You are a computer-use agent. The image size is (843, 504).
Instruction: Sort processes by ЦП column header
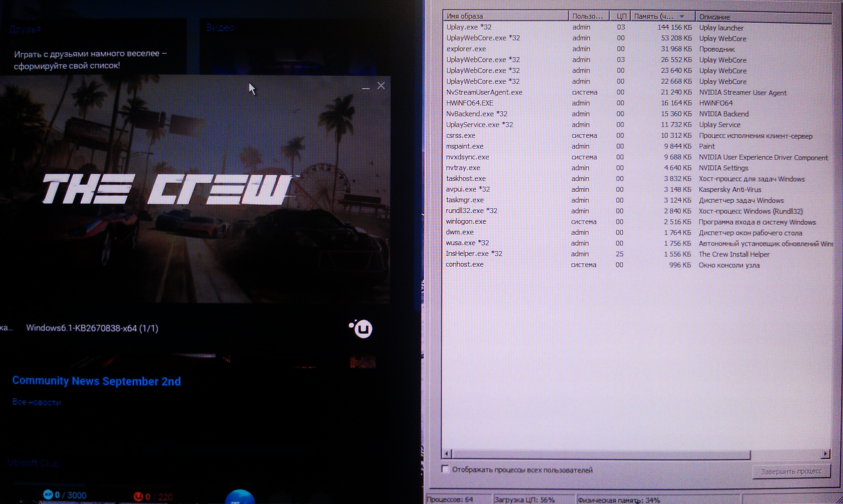[x=621, y=16]
